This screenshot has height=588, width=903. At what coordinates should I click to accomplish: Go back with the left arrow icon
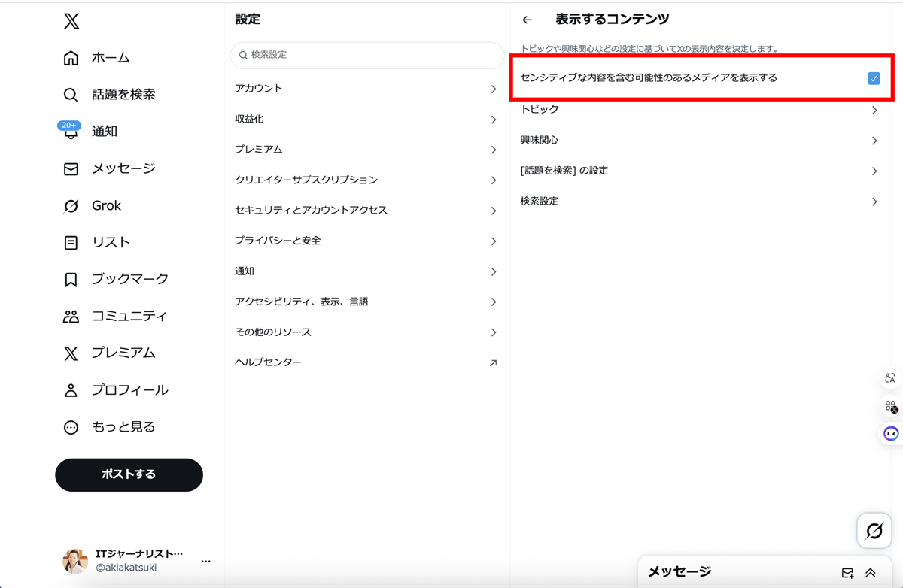point(528,20)
